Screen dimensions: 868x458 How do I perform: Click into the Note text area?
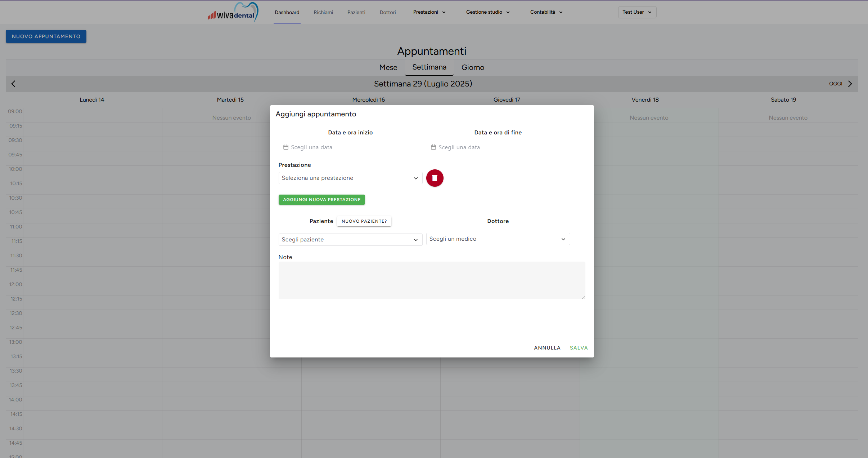click(x=431, y=280)
